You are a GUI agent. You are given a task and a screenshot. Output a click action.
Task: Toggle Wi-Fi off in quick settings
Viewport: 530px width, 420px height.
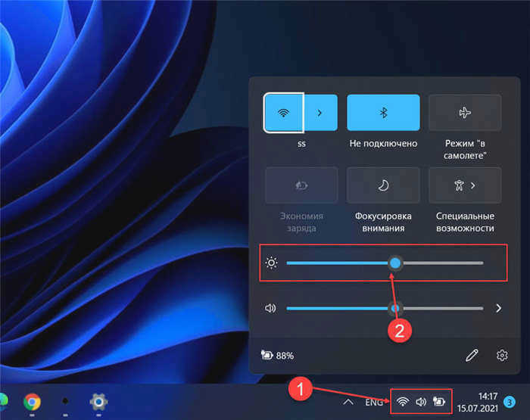pyautogui.click(x=284, y=113)
